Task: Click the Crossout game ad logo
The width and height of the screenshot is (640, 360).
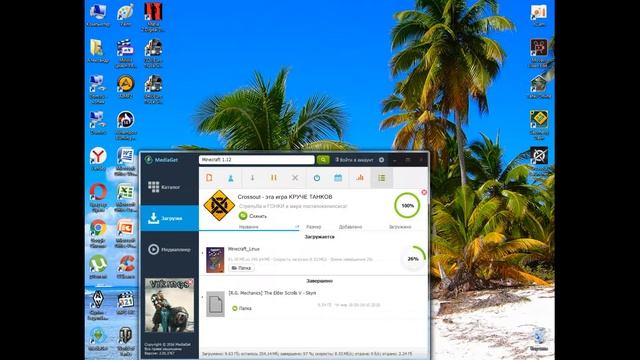Action: [x=219, y=205]
